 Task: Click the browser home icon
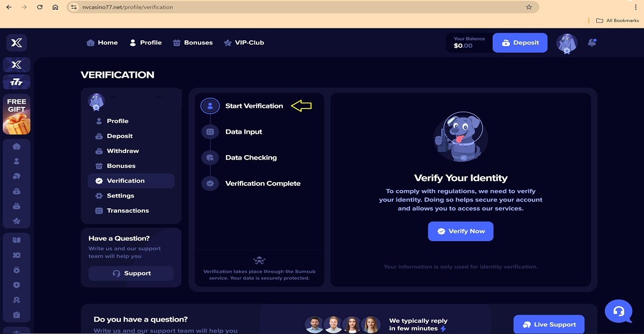pos(55,8)
